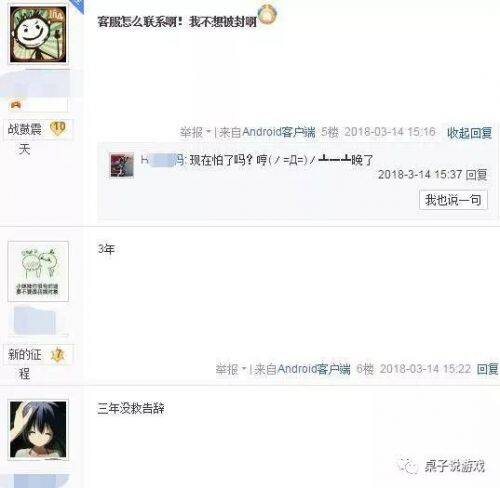The image size is (500, 488).
Task: Open the smiley-face avatar of the 5th-floor poster
Action: pyautogui.click(x=38, y=35)
